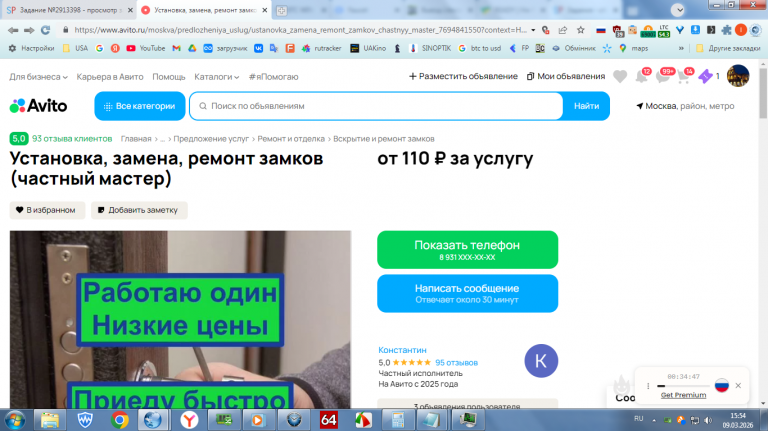
Task: Open breadcrumb Главная
Action: click(136, 139)
